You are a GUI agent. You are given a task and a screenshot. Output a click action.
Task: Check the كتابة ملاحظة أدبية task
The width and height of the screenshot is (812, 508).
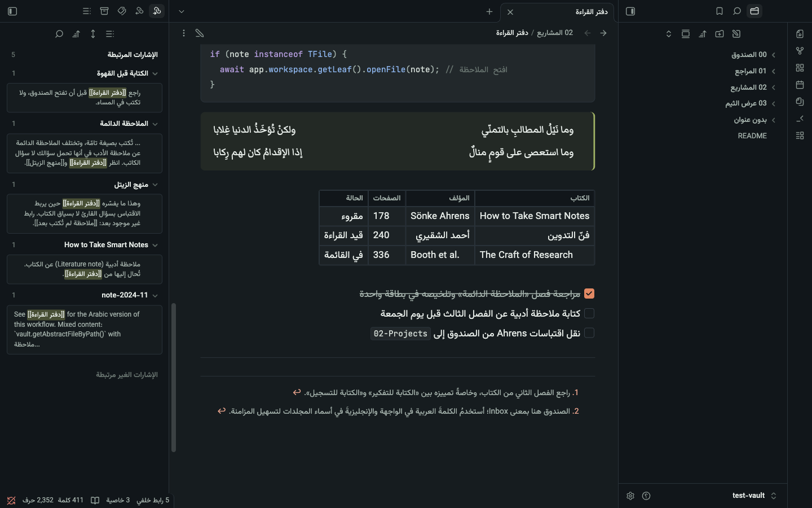click(589, 313)
